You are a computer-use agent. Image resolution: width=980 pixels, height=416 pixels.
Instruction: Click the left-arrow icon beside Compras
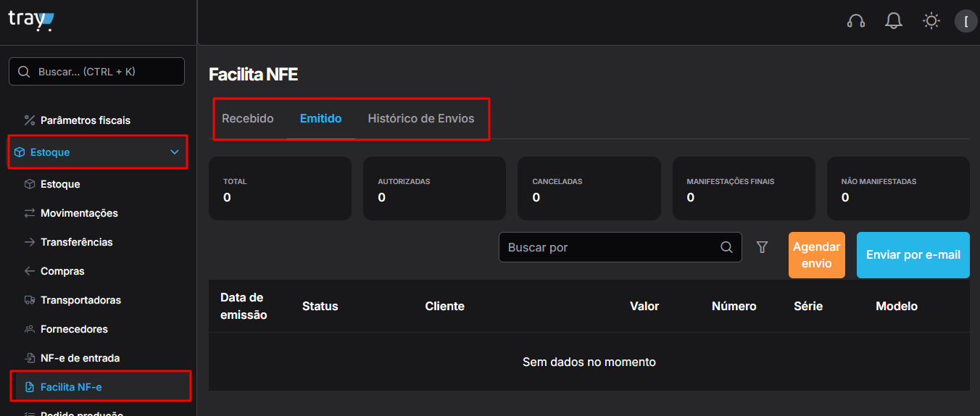pyautogui.click(x=30, y=271)
